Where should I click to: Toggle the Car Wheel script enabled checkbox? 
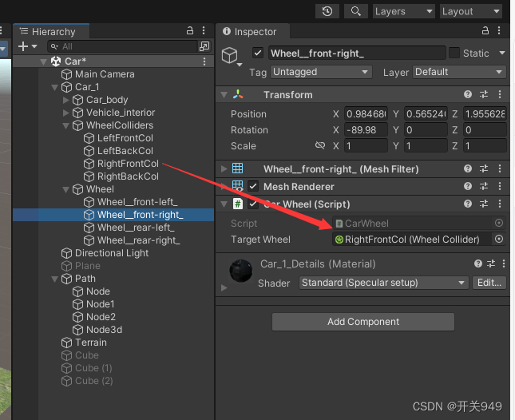coord(253,204)
